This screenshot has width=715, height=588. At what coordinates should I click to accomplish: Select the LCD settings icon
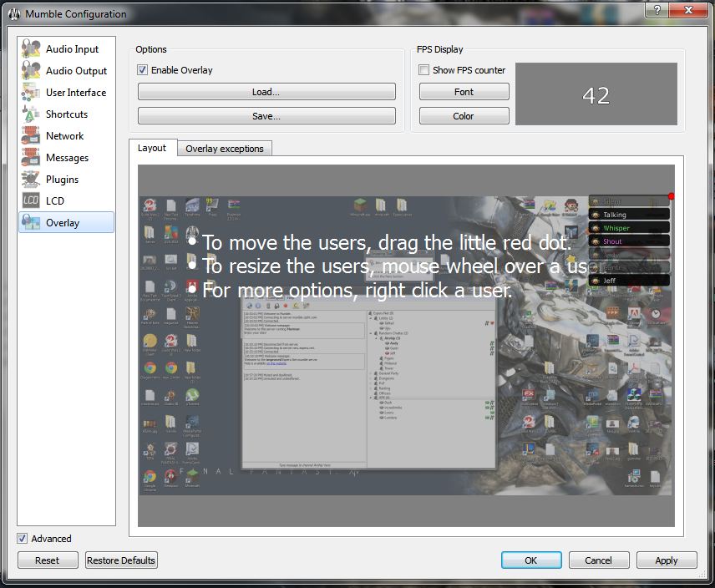32,201
